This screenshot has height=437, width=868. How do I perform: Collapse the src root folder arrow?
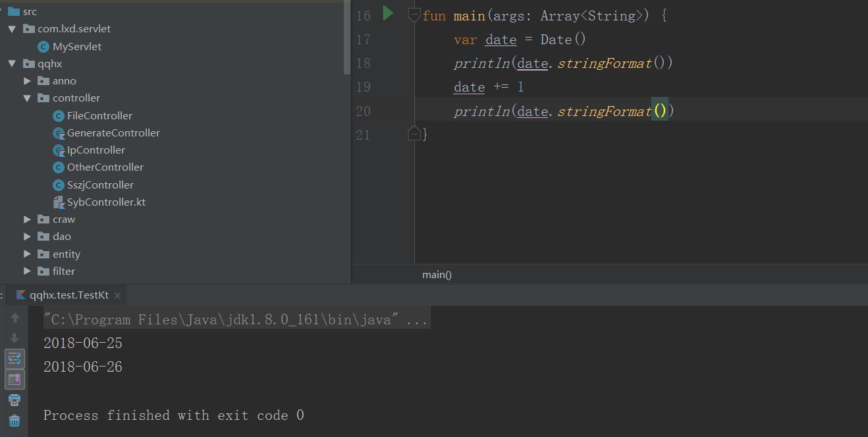(x=2, y=11)
